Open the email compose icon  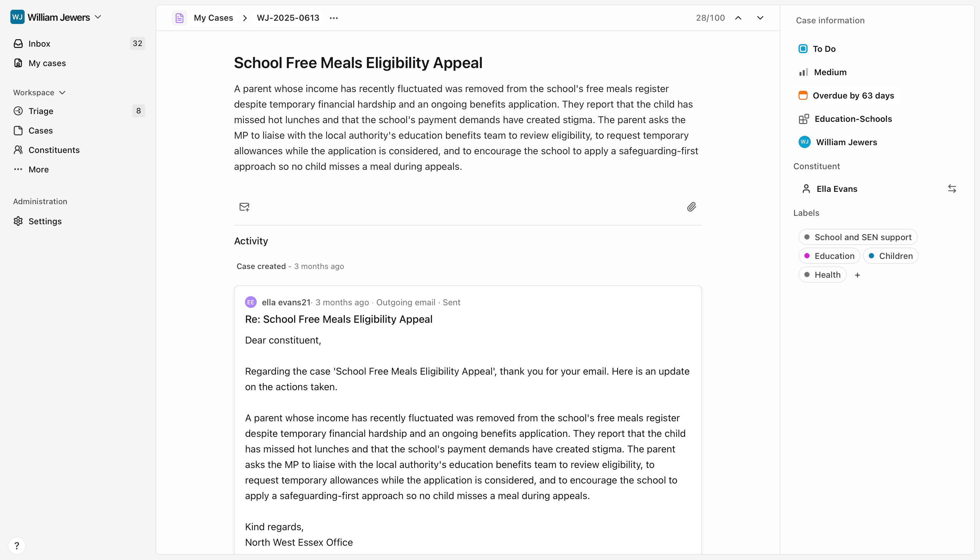245,207
